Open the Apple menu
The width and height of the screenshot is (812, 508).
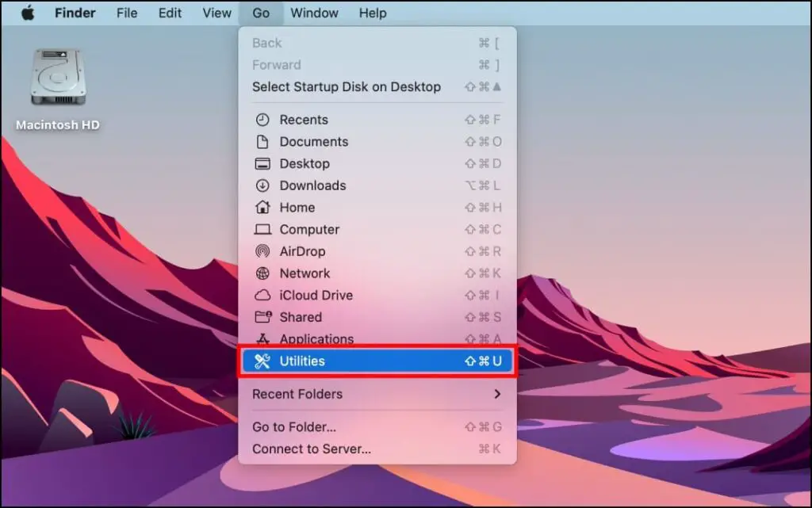click(28, 13)
